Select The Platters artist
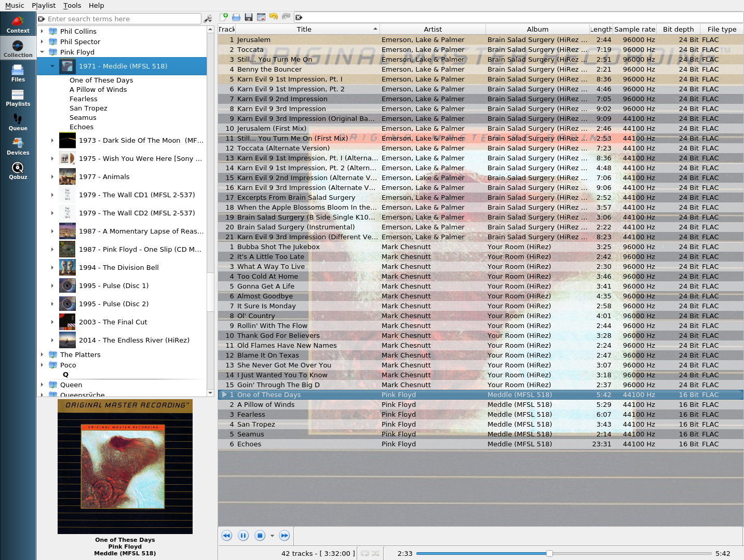 point(80,354)
